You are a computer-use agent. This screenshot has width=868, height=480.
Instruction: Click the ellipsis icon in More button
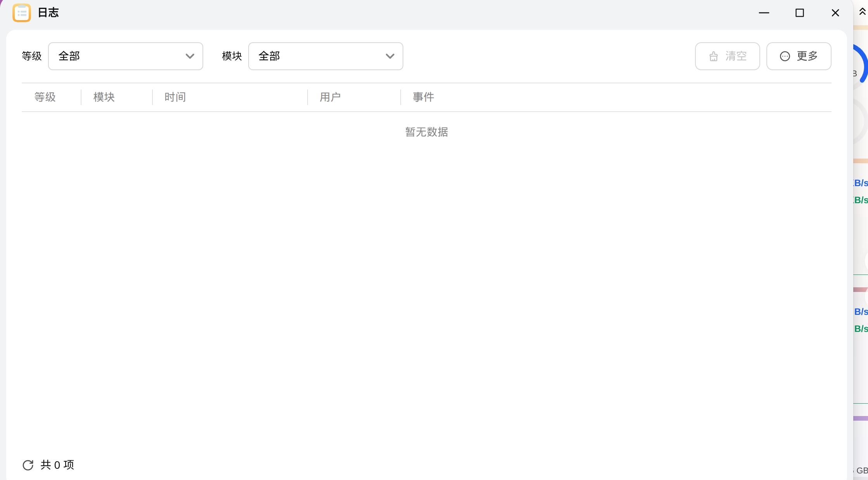[785, 57]
